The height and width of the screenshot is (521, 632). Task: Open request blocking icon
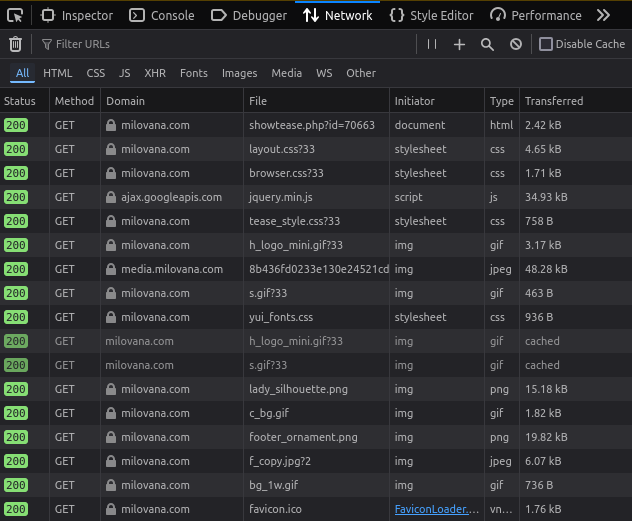point(516,44)
